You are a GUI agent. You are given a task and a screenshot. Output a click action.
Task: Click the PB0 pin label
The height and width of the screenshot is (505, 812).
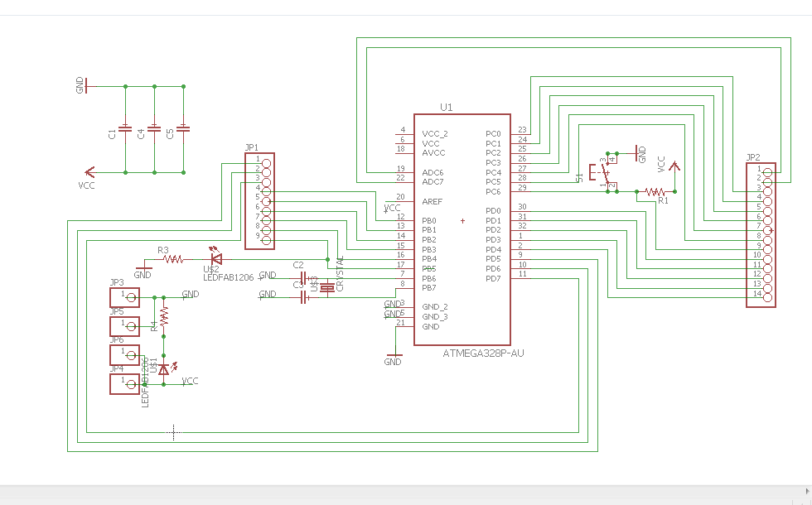pos(429,221)
